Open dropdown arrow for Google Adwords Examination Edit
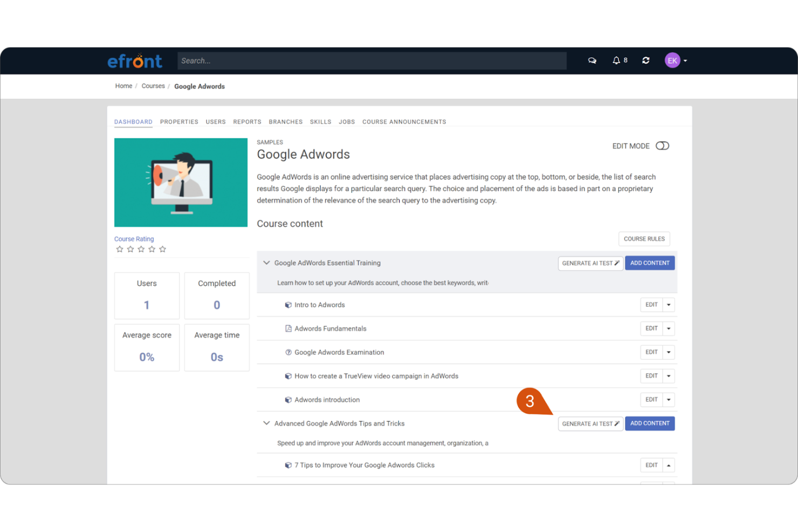798x532 pixels. 669,353
